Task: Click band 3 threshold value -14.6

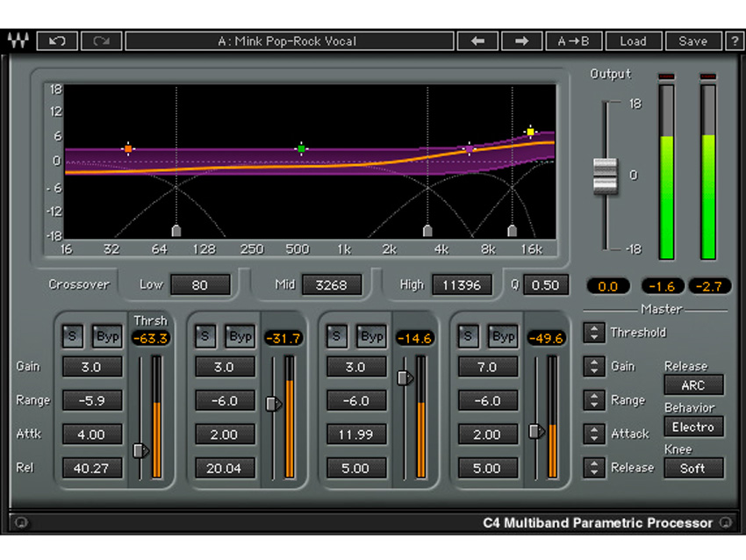Action: point(415,338)
